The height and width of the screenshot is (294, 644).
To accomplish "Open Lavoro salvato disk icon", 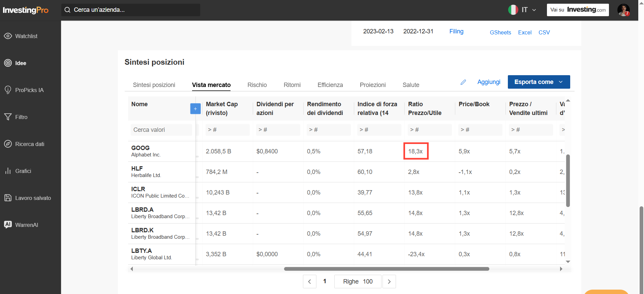I will pos(8,198).
